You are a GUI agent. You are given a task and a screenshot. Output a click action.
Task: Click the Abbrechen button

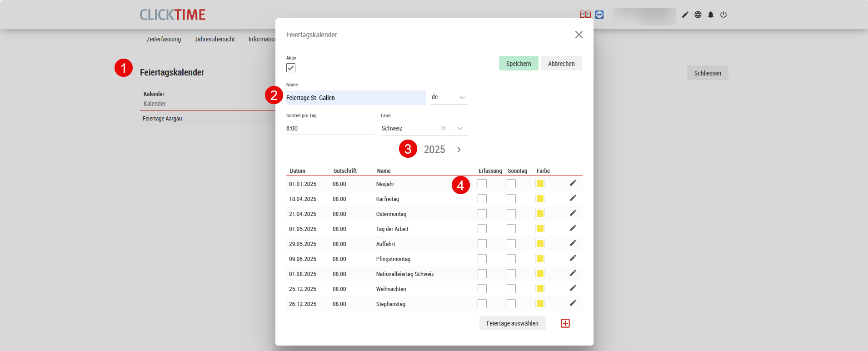(x=561, y=64)
